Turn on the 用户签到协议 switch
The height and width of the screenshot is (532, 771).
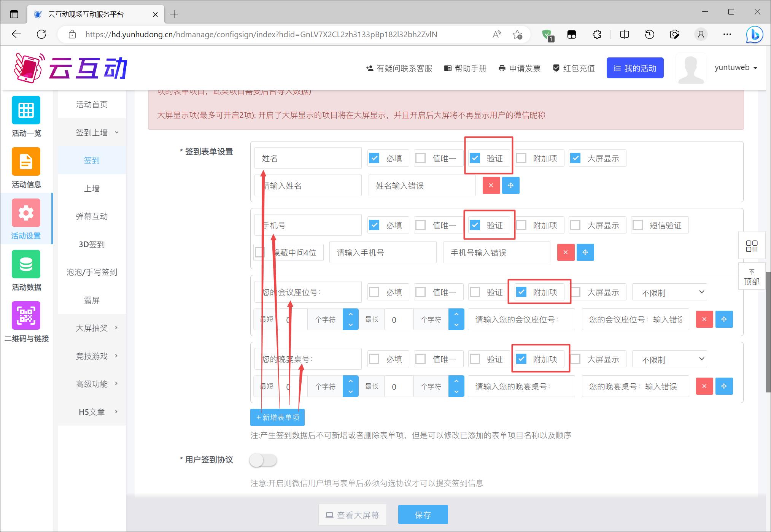263,460
